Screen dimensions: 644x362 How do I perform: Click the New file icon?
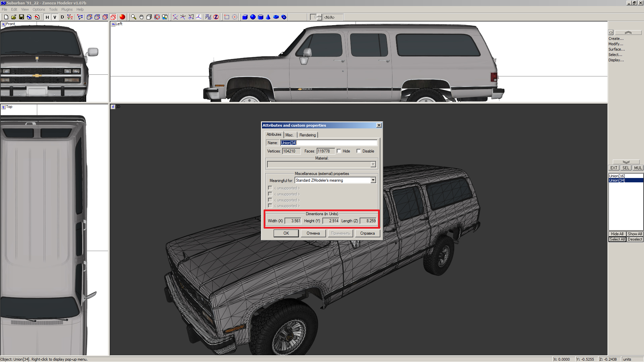click(6, 17)
